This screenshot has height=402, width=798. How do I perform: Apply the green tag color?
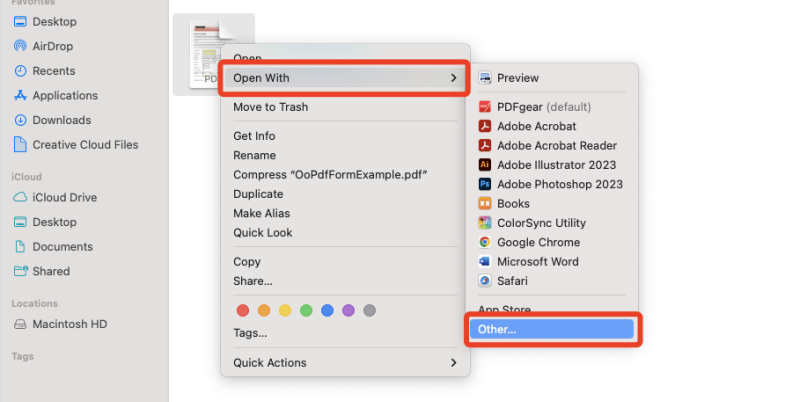(x=306, y=310)
